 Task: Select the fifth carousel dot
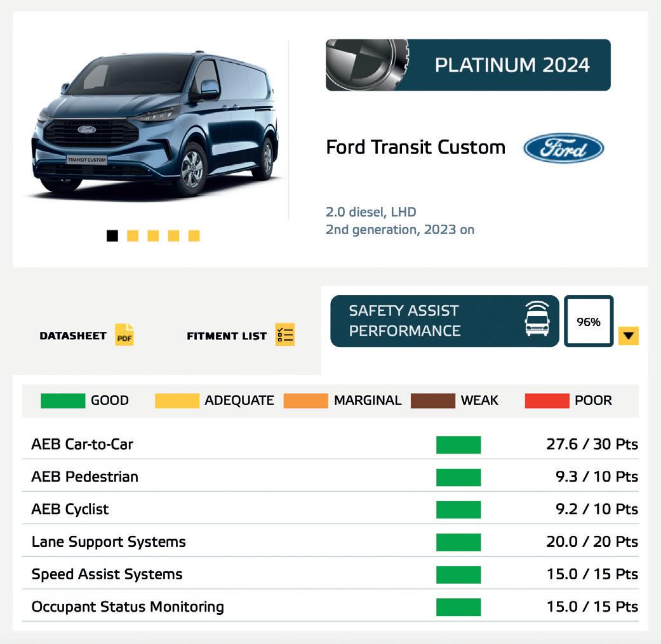(x=194, y=236)
